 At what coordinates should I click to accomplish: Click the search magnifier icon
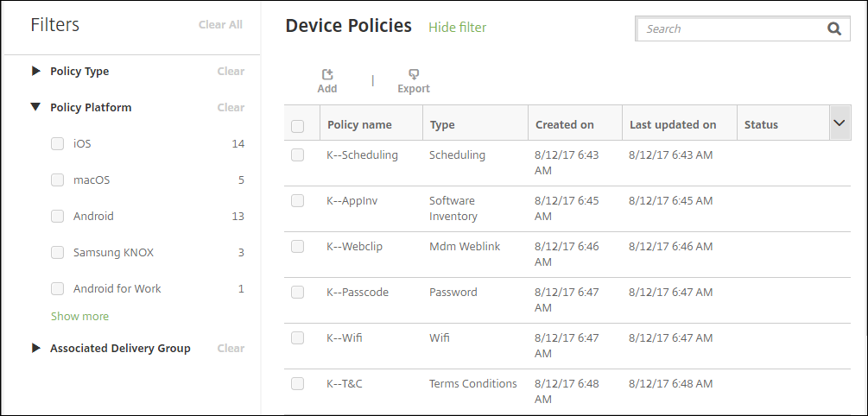point(833,28)
